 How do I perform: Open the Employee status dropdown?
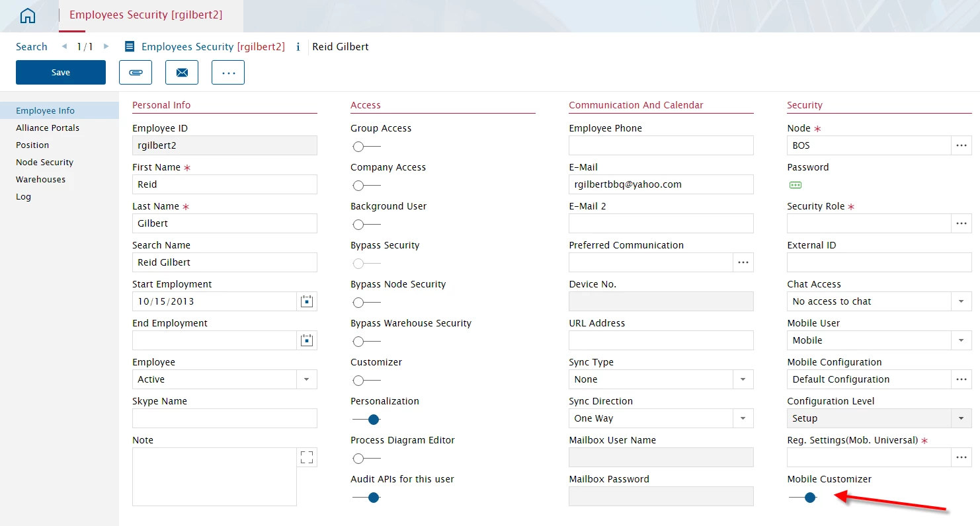click(306, 379)
